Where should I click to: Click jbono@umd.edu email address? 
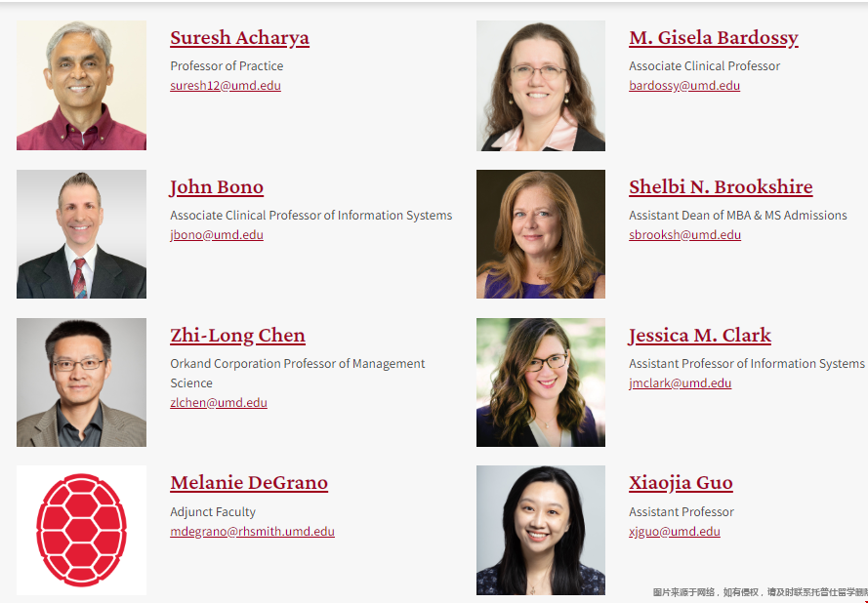pyautogui.click(x=217, y=235)
